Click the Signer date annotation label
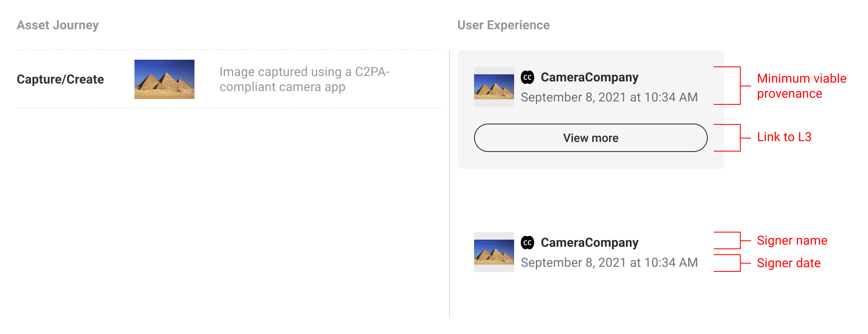The width and height of the screenshot is (868, 334). click(x=789, y=263)
